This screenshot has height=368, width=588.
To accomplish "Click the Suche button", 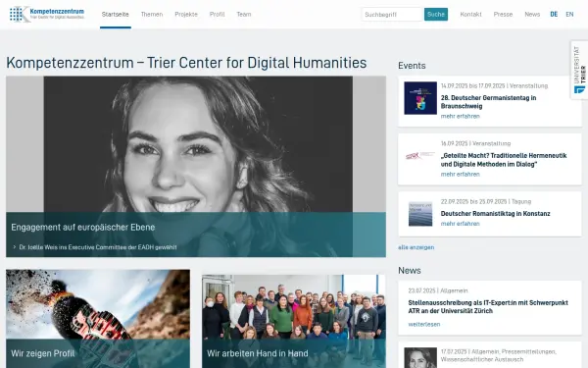I will (x=436, y=15).
